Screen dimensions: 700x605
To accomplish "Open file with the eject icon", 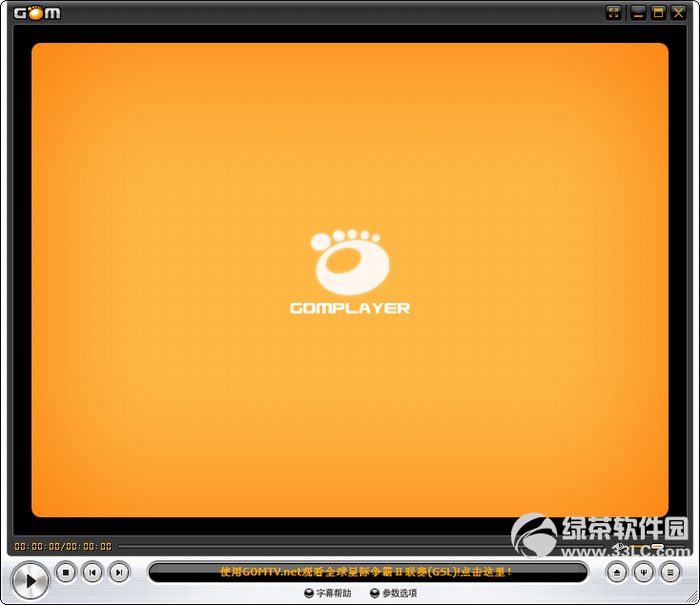I will pyautogui.click(x=617, y=572).
